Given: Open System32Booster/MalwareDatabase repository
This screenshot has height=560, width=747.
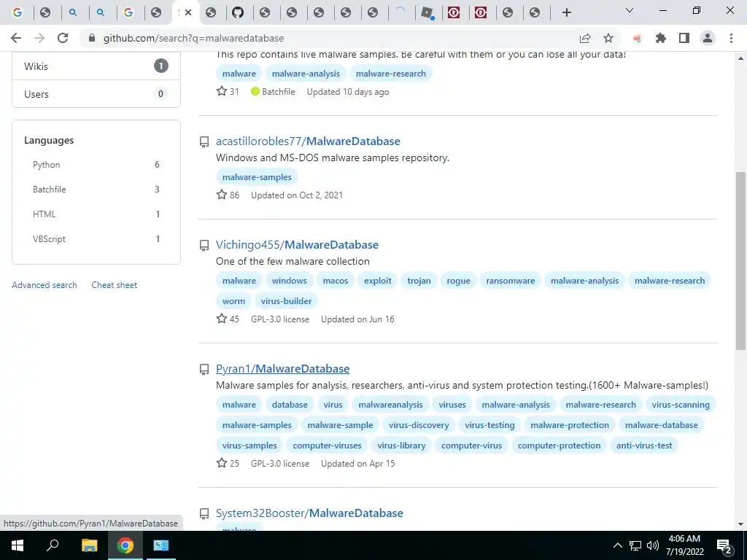Looking at the screenshot, I should tap(309, 513).
